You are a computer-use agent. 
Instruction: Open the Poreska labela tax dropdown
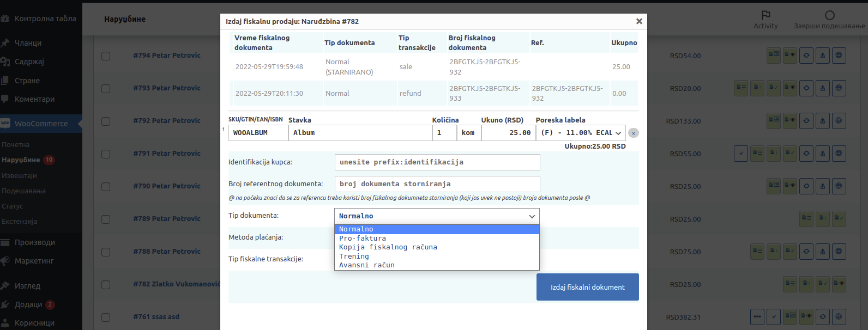pos(581,133)
